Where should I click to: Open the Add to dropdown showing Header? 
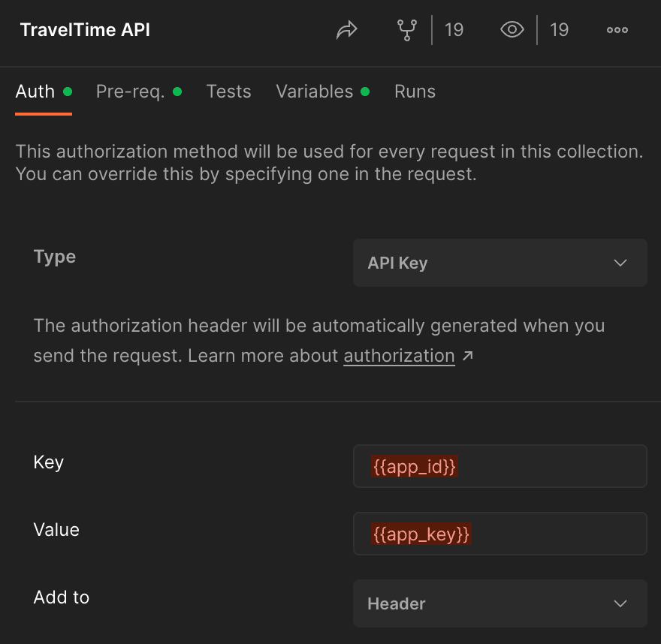coord(500,603)
